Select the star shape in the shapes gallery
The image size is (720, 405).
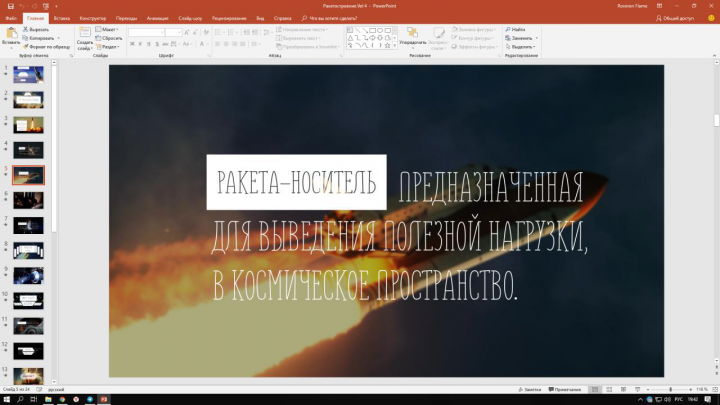click(388, 45)
